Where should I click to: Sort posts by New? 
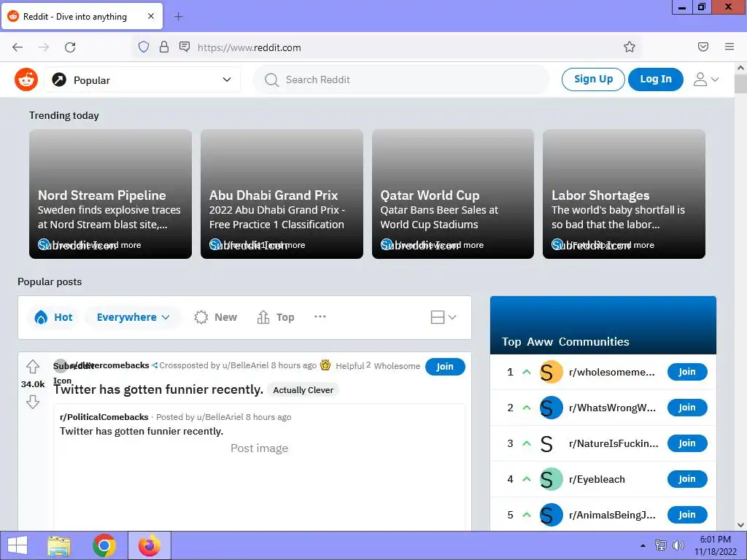[216, 317]
